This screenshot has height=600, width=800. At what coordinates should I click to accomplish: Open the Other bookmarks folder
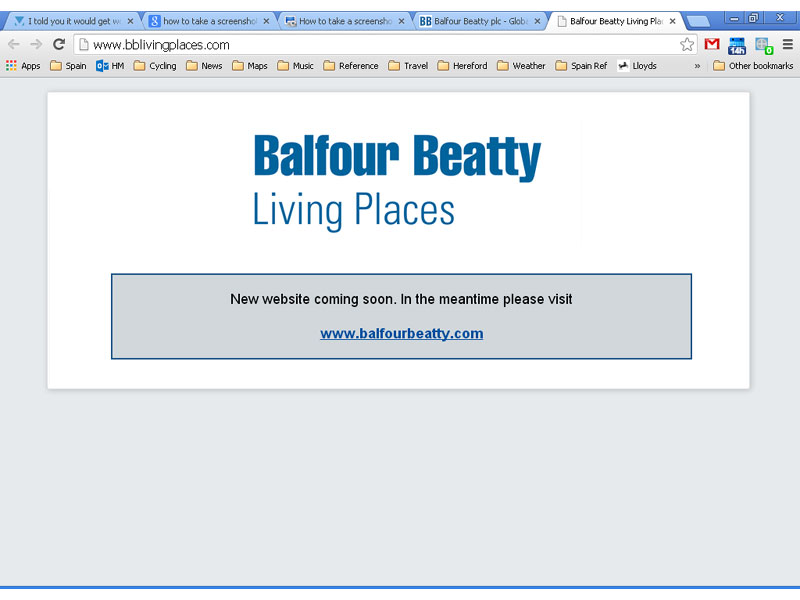click(753, 66)
